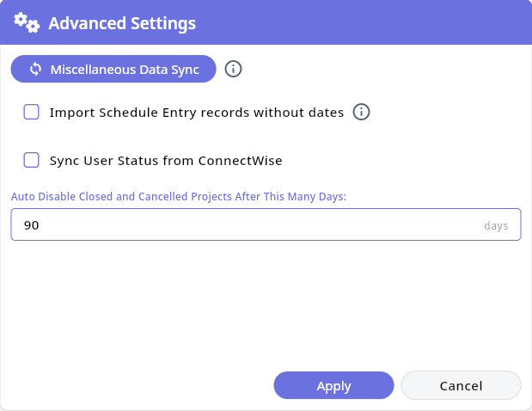Click the Auto Disable Closed and Cancelled Projects label

click(178, 197)
